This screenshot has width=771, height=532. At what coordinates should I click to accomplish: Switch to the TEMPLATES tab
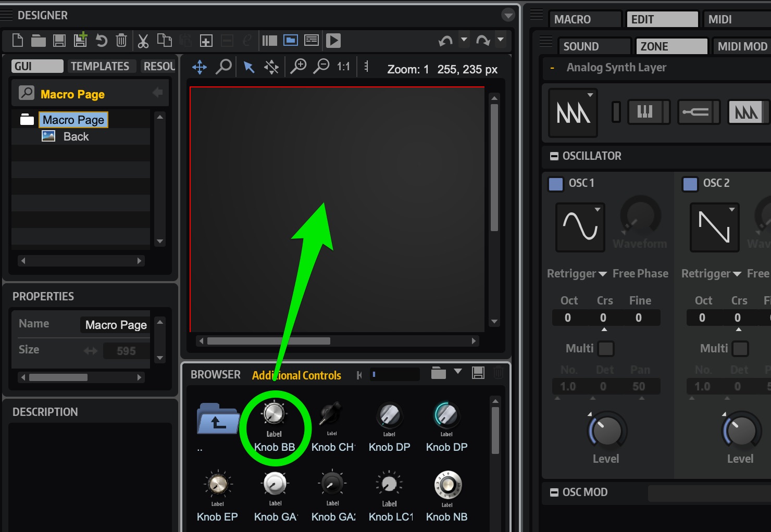point(100,66)
